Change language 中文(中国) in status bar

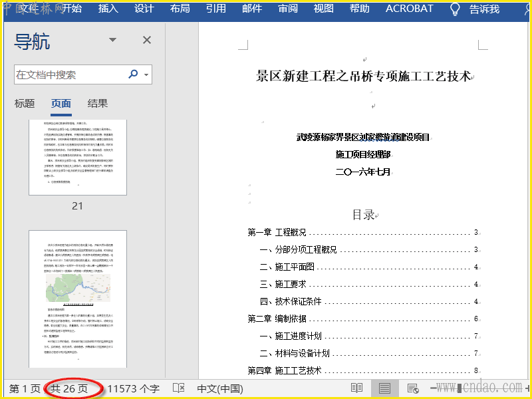tap(220, 389)
